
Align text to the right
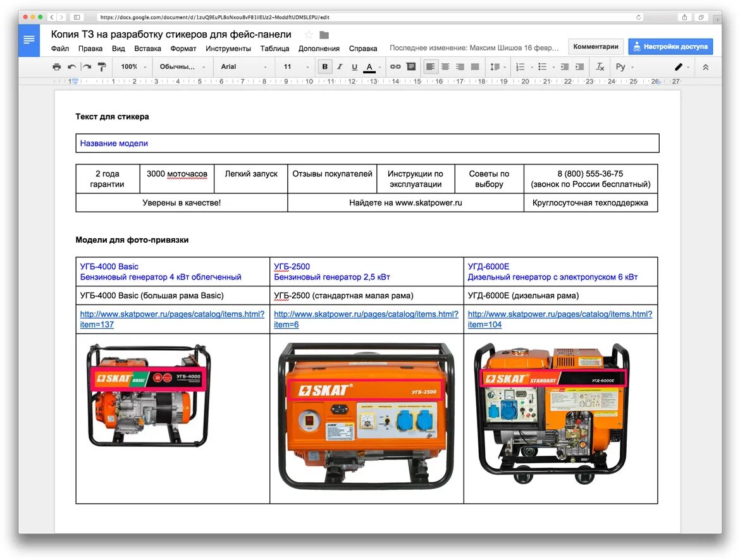[460, 67]
